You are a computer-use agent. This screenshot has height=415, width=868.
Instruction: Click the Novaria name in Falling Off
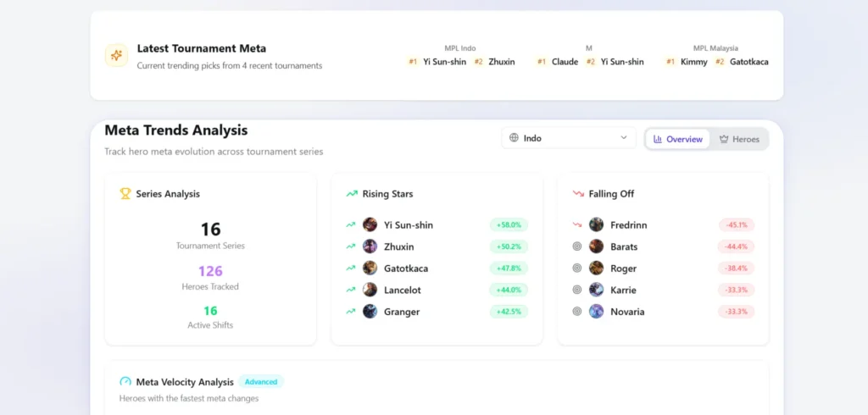628,312
